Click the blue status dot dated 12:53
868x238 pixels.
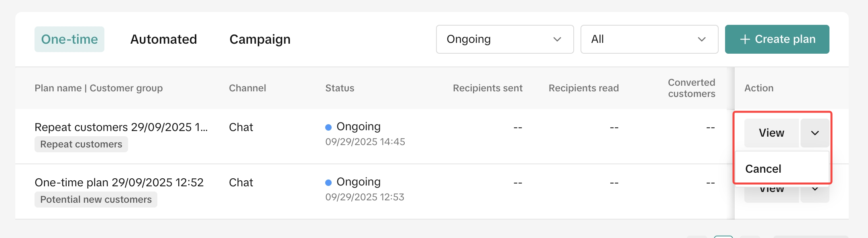pyautogui.click(x=328, y=183)
